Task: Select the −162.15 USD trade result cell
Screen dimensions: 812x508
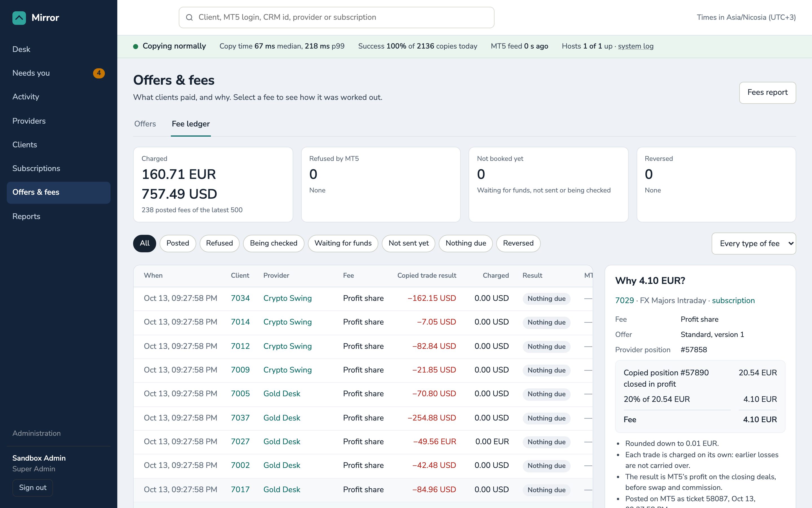Action: click(x=431, y=298)
